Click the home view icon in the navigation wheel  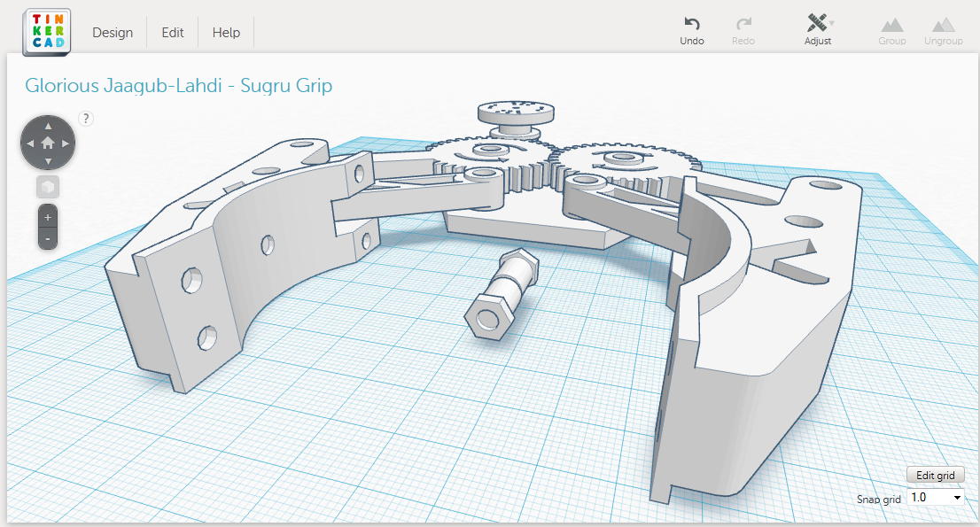click(x=47, y=142)
